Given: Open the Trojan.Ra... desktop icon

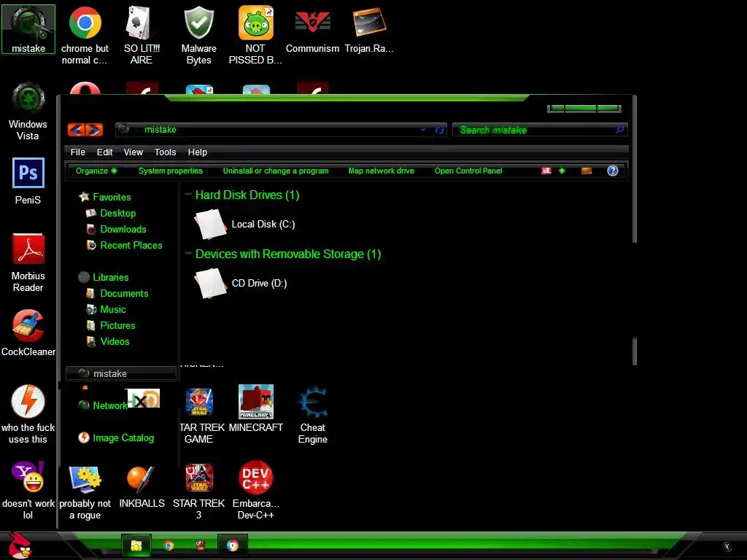Looking at the screenshot, I should pyautogui.click(x=369, y=29).
